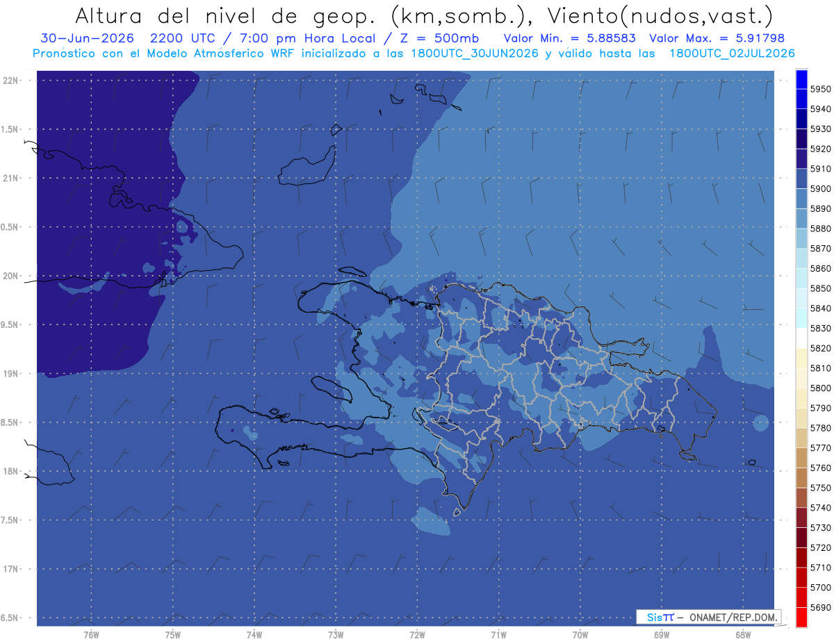This screenshot has width=834, height=644.
Task: Click the 72W longitude label
Action: [x=417, y=634]
